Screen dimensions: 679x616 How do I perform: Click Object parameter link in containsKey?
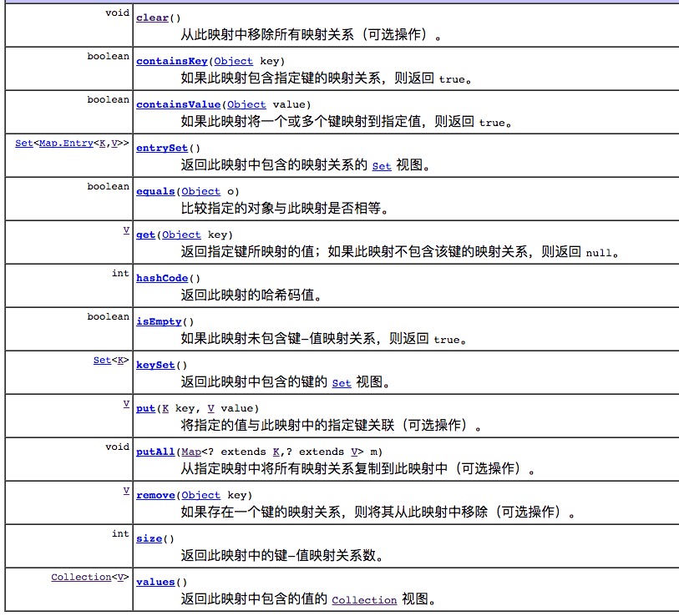pyautogui.click(x=233, y=61)
